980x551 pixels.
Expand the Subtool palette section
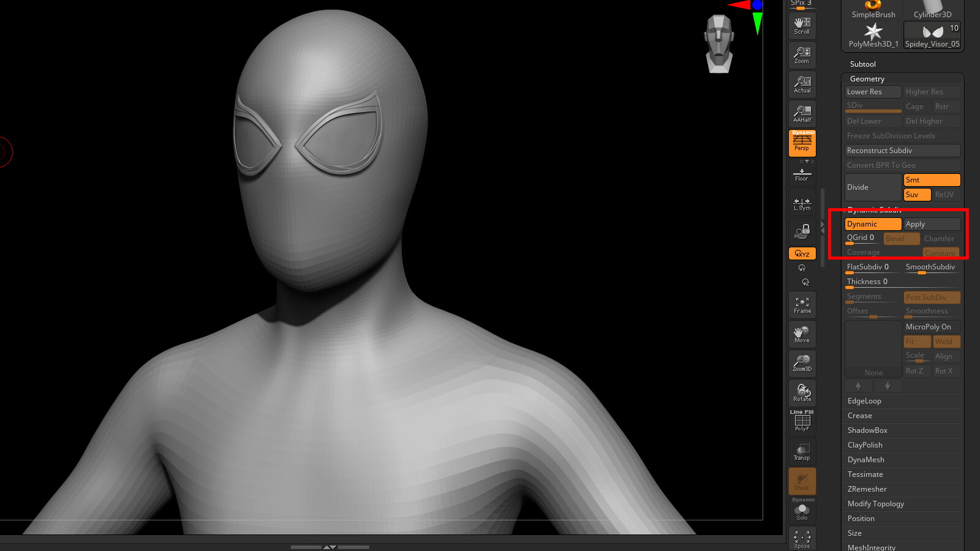[x=862, y=64]
